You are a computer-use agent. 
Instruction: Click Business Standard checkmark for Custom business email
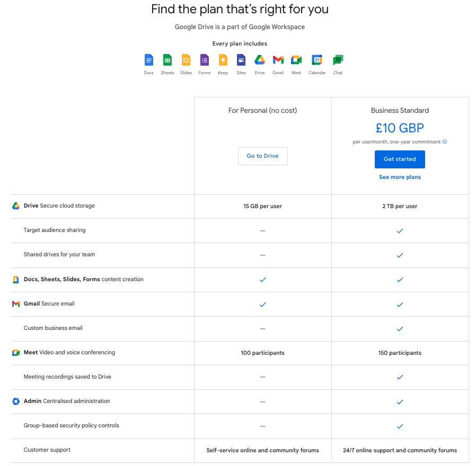point(400,329)
